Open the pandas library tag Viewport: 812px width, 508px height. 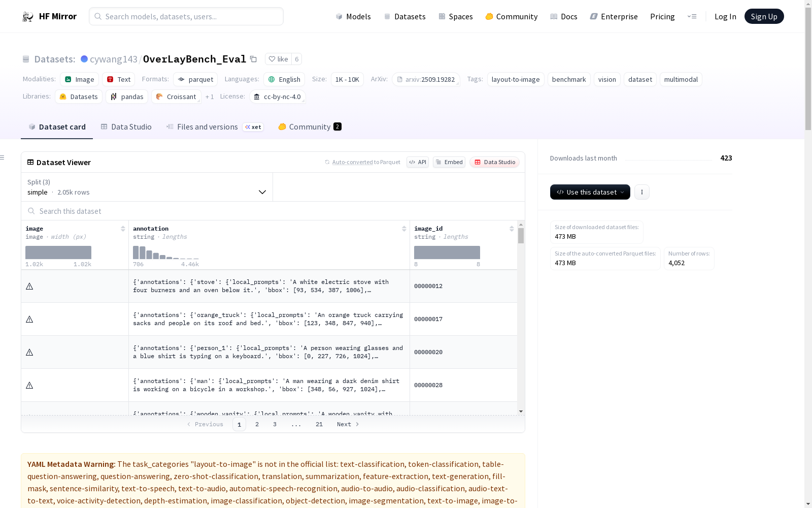point(127,97)
